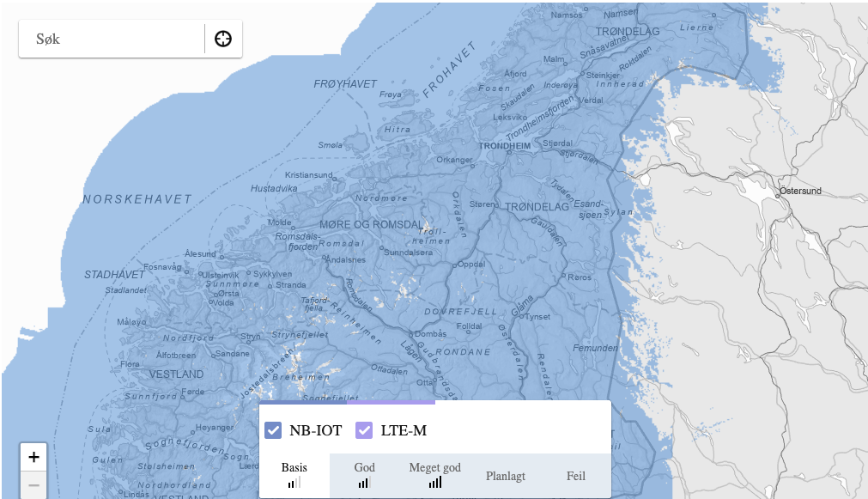Click the TRONDHEIM city label
This screenshot has height=499, width=868.
pyautogui.click(x=504, y=146)
